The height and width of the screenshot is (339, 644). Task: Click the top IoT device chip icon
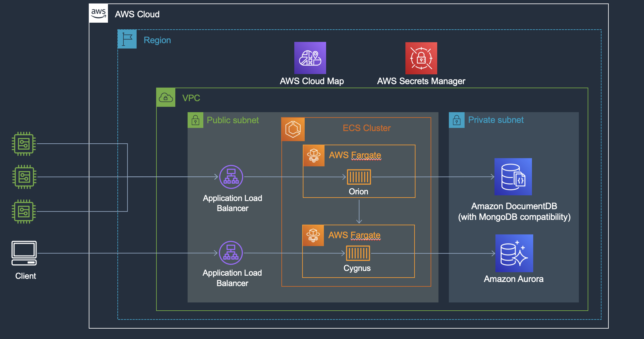pos(24,144)
